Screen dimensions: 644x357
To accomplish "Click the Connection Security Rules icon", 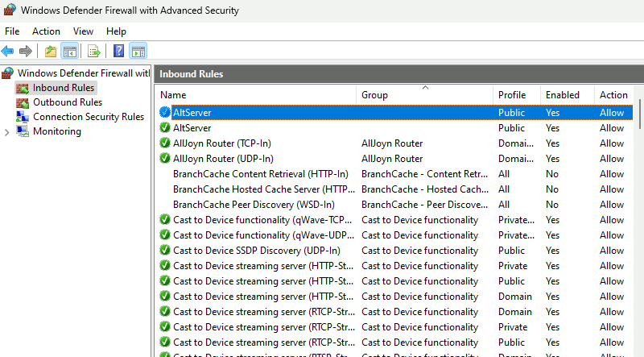I will pos(23,117).
